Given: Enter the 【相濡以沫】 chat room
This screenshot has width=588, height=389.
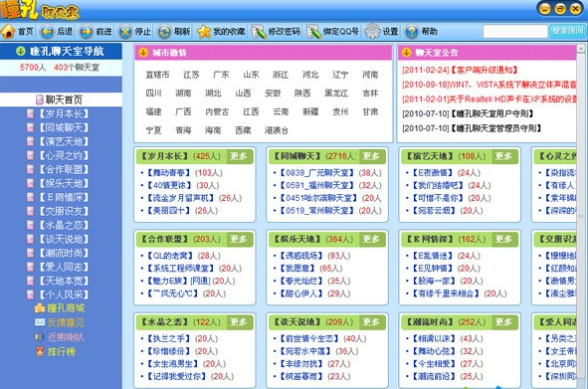Looking at the screenshot, I should point(434,338).
